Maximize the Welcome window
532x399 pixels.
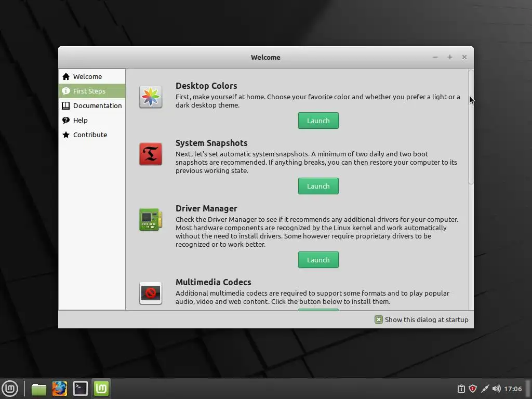[450, 57]
